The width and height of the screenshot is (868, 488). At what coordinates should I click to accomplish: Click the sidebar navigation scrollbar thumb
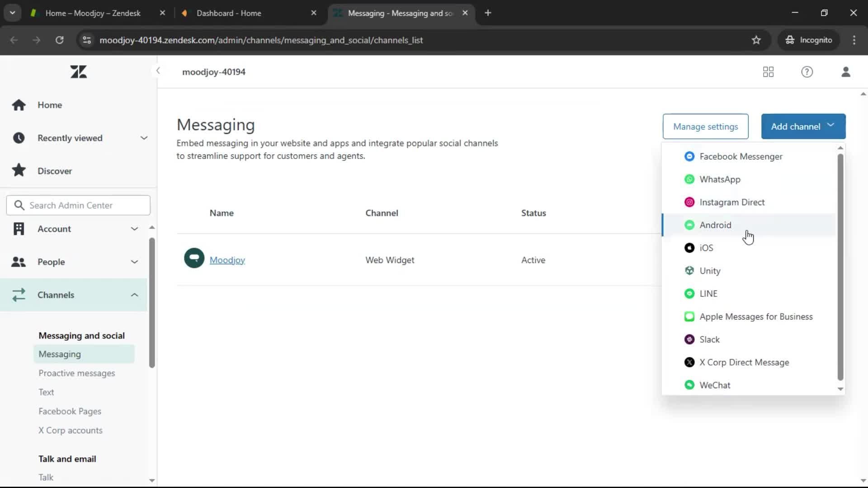click(152, 303)
